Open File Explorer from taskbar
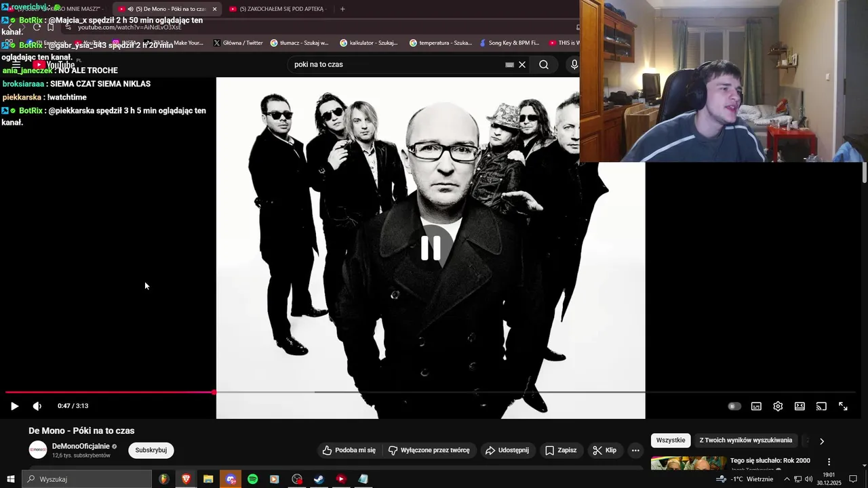The image size is (868, 488). point(208,479)
